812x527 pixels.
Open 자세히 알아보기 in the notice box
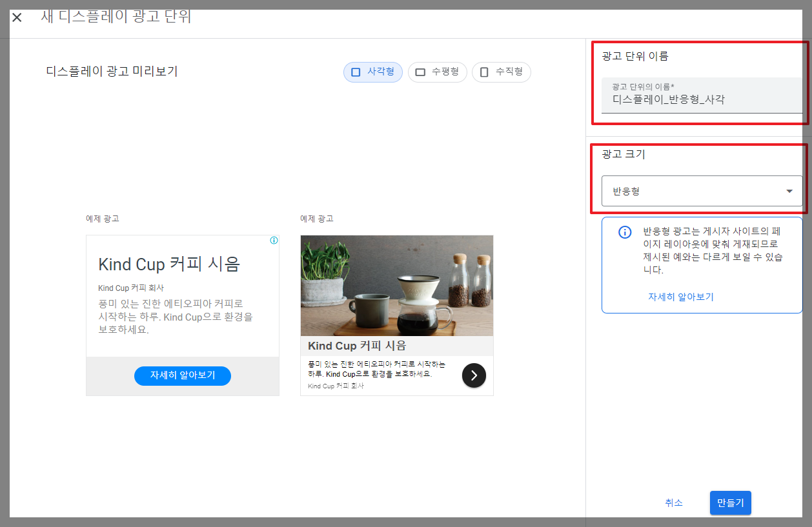pyautogui.click(x=681, y=298)
